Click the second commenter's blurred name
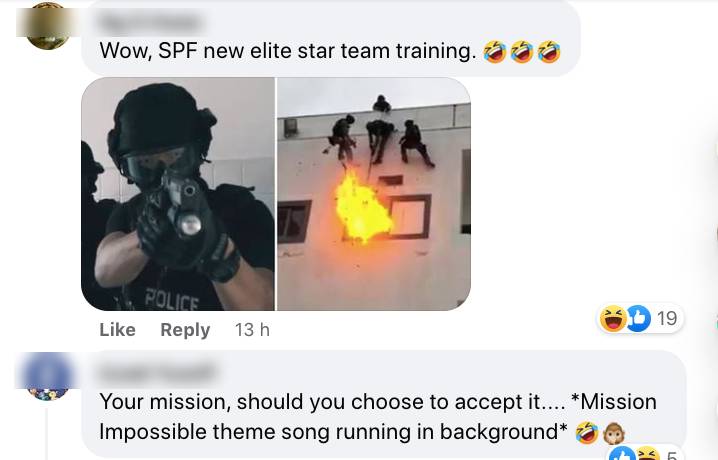 [157, 373]
